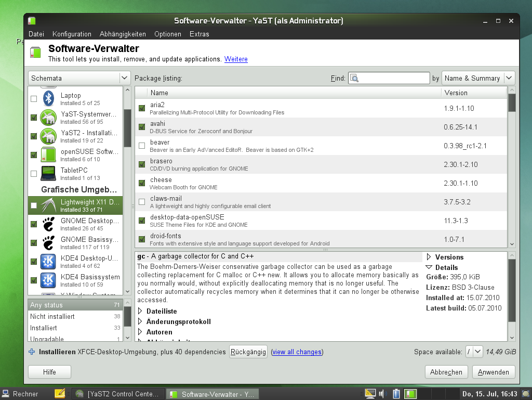Click the volume speaker icon in taskbar

click(383, 394)
